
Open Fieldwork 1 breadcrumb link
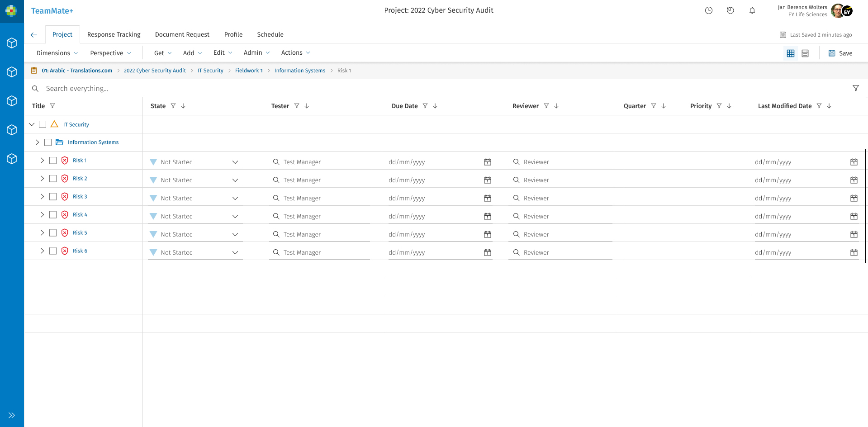pos(249,71)
